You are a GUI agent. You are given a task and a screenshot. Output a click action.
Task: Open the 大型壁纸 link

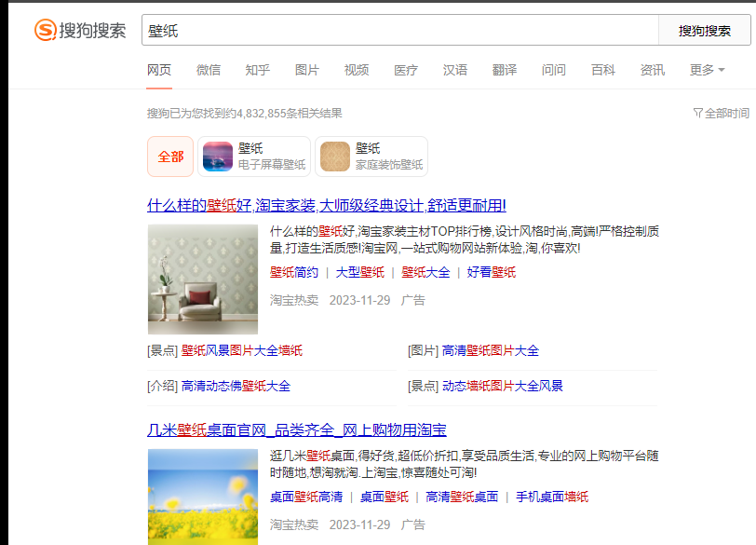coord(359,272)
